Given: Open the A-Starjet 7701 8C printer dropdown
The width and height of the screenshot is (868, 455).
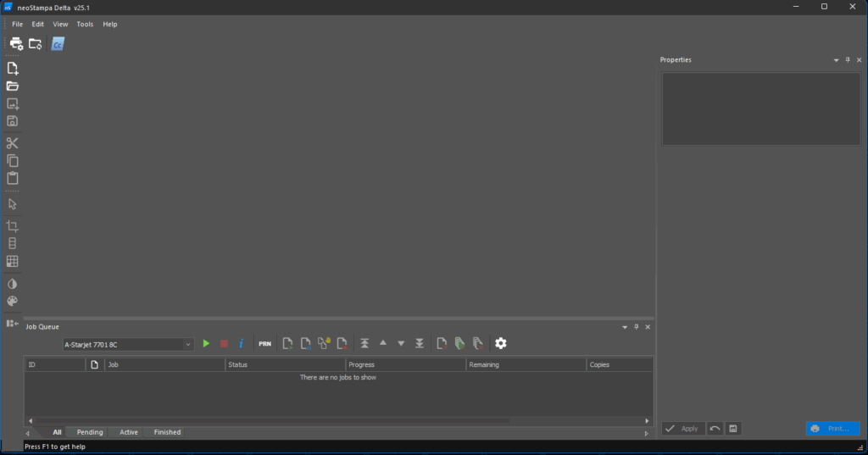Looking at the screenshot, I should [x=128, y=345].
